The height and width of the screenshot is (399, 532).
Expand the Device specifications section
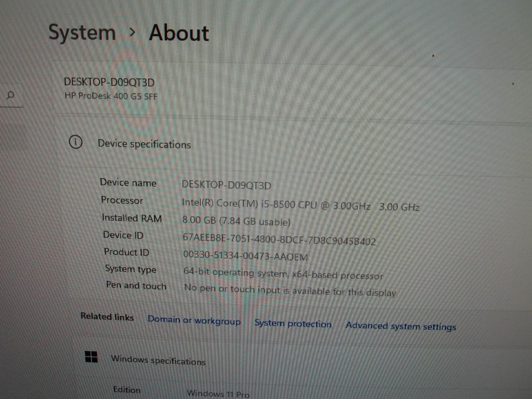pos(144,144)
